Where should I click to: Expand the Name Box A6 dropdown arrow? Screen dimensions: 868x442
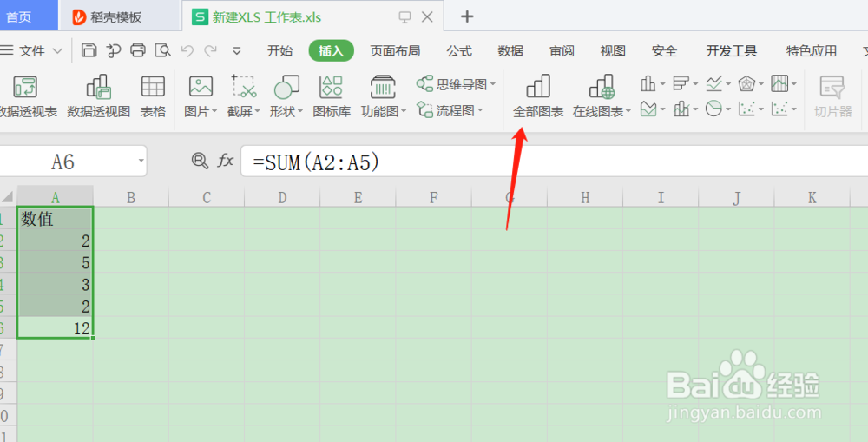click(x=141, y=162)
